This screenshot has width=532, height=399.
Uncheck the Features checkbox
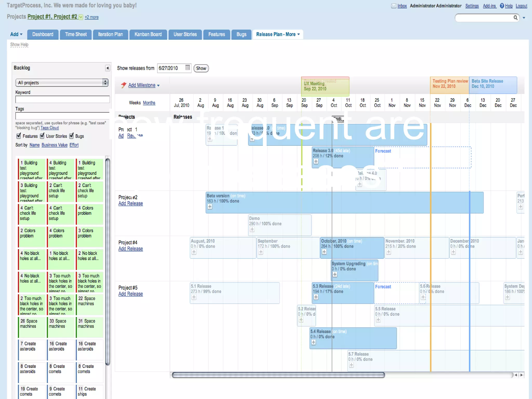click(x=19, y=136)
